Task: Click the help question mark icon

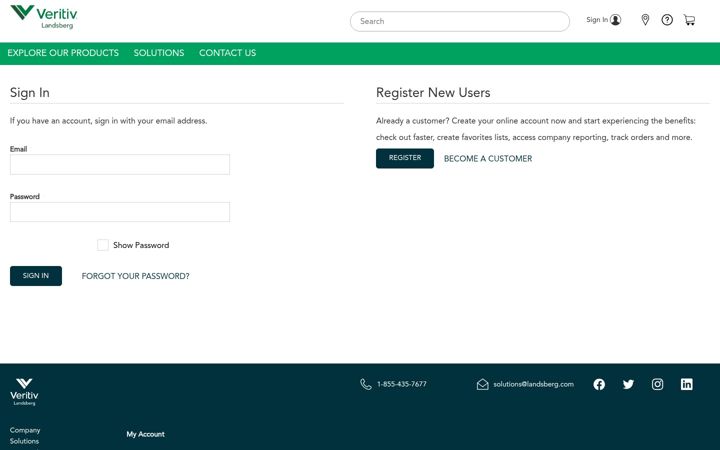Action: 667,20
